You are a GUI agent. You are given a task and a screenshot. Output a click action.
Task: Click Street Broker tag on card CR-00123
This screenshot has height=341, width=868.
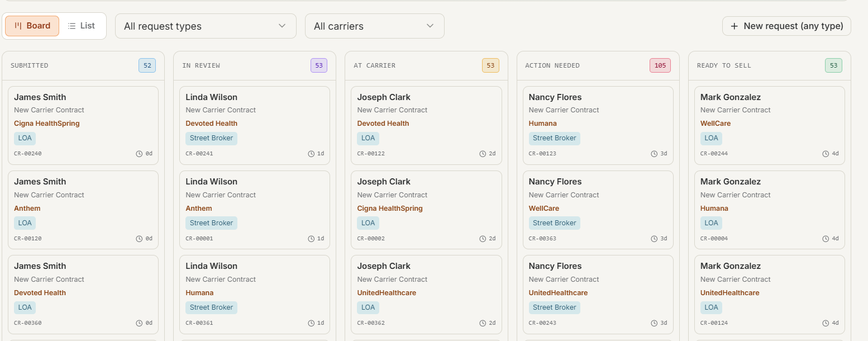tap(554, 138)
